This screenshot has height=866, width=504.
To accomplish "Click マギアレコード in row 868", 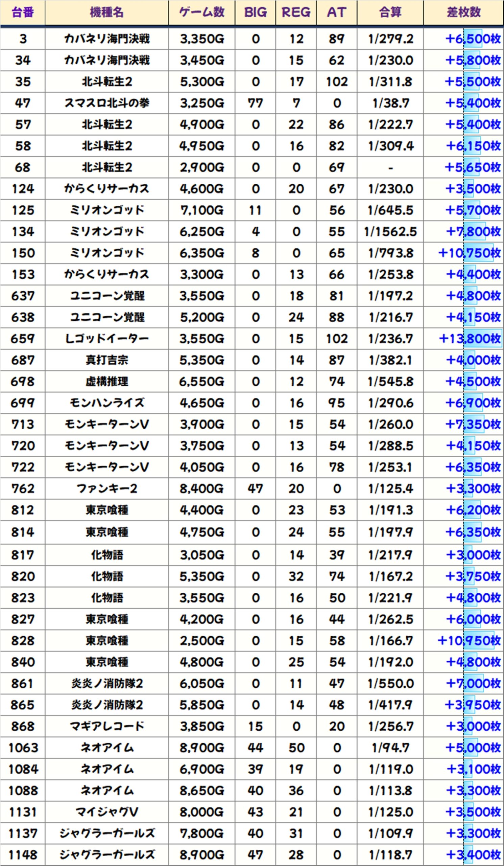I will pos(106,727).
